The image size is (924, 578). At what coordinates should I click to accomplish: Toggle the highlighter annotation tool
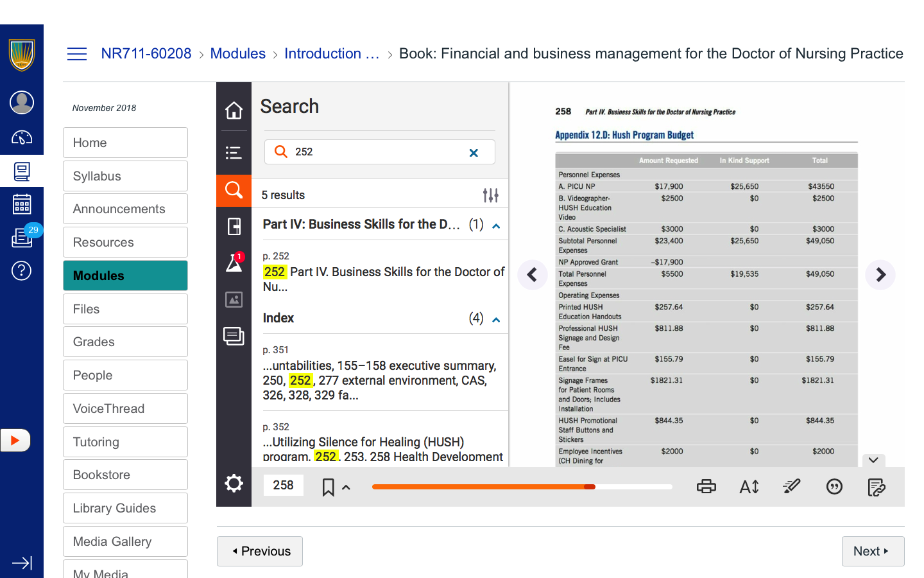click(791, 487)
